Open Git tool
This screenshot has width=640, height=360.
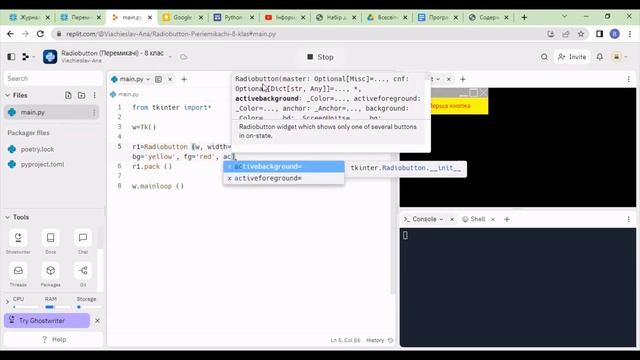pyautogui.click(x=83, y=275)
